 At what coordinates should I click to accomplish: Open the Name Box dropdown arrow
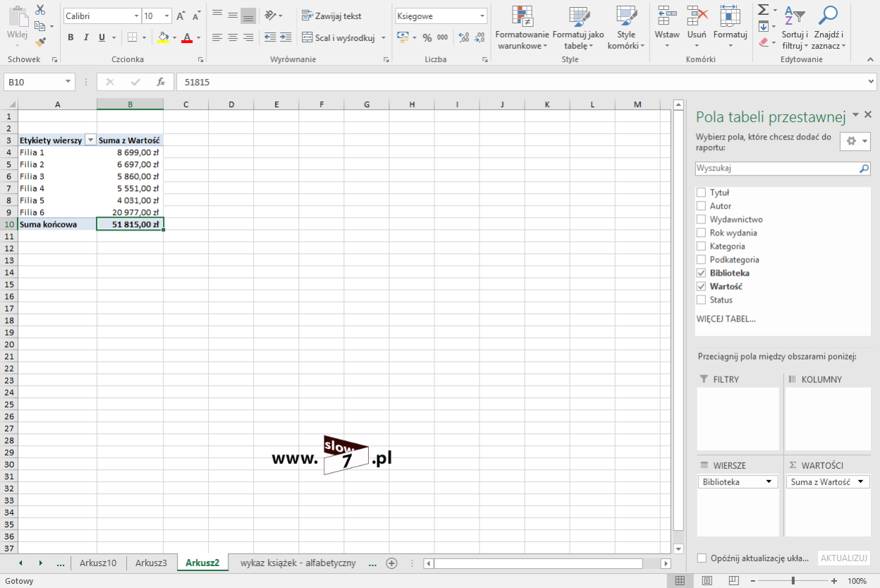(x=68, y=82)
